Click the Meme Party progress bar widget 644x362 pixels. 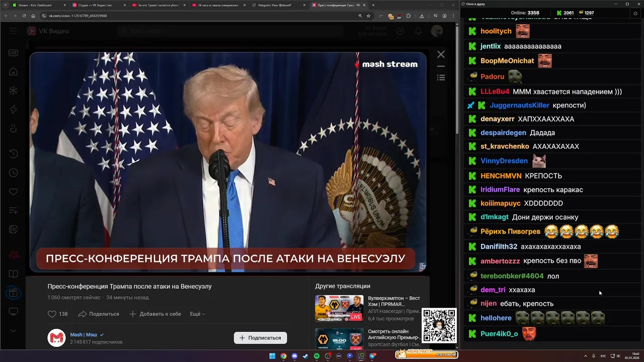point(427,354)
